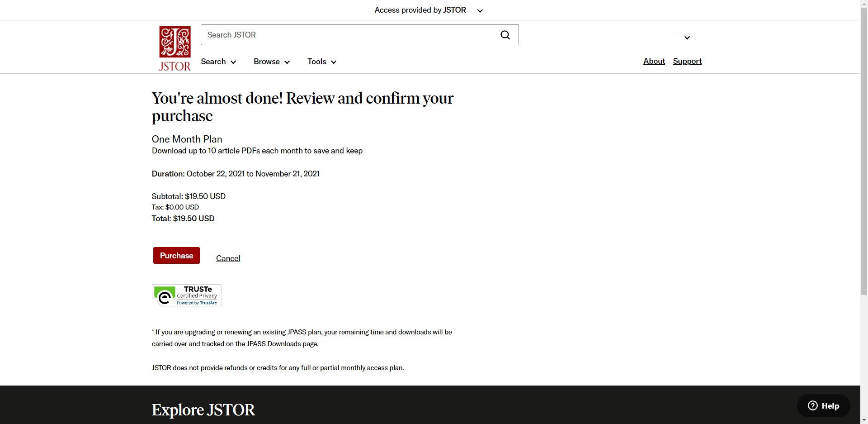Image resolution: width=868 pixels, height=424 pixels.
Task: Open the Browse menu
Action: (x=272, y=62)
